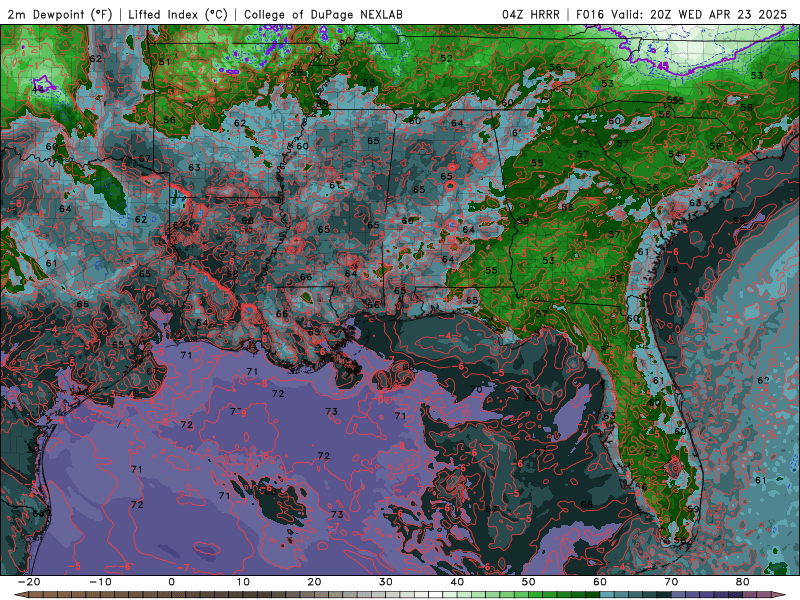Screen dimensions: 800x600
Task: Click the "04Z HRRR" model run label
Action: tap(531, 14)
